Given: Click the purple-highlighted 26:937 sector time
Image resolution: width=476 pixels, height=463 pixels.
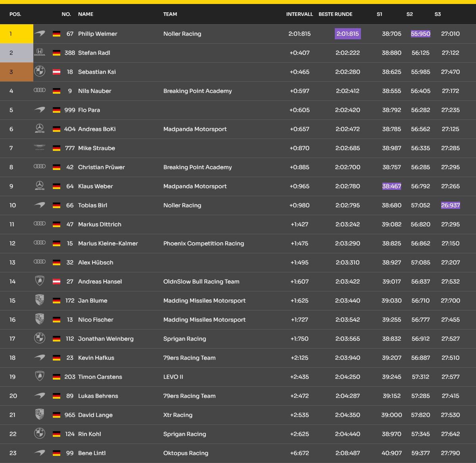Looking at the screenshot, I should [450, 205].
